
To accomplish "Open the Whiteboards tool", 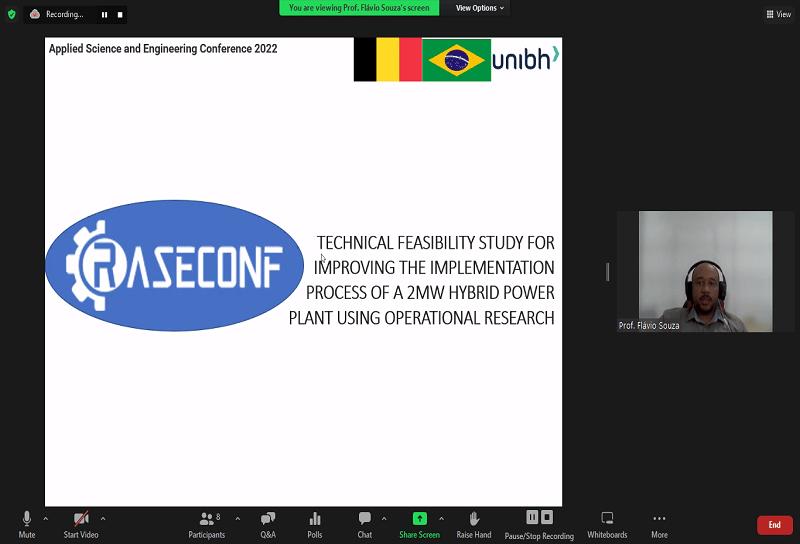I will 607,525.
